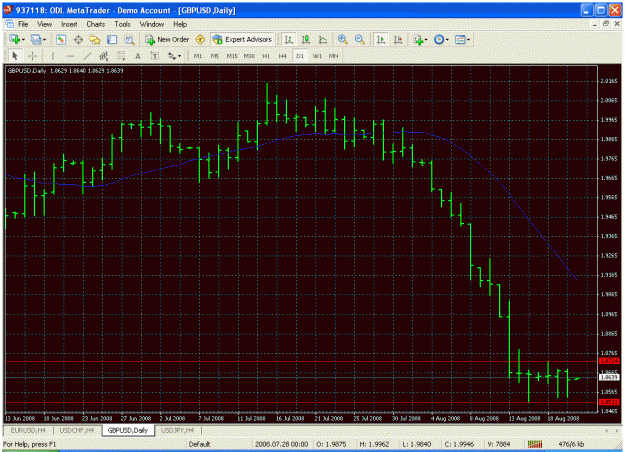
Task: Select the Trendline drawing tool
Action: (87, 56)
